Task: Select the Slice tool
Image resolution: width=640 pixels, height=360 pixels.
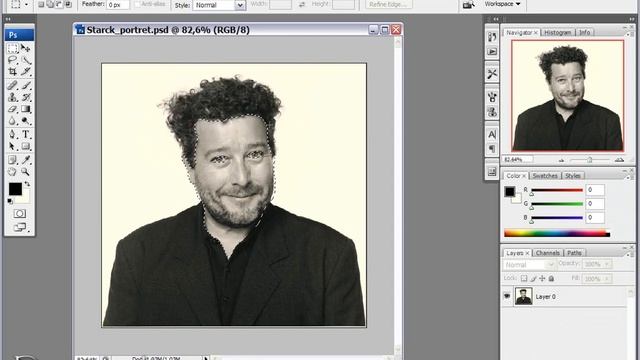Action: (x=26, y=72)
